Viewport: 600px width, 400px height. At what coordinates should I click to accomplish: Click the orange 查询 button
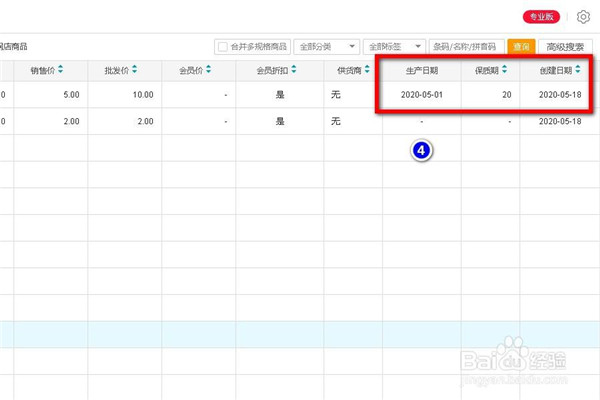(521, 47)
